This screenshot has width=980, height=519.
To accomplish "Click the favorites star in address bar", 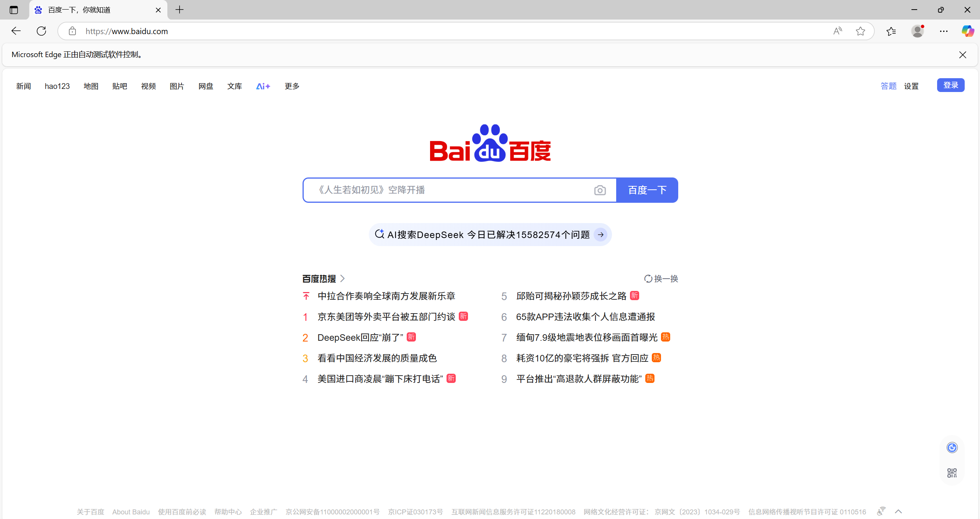I will pos(860,31).
